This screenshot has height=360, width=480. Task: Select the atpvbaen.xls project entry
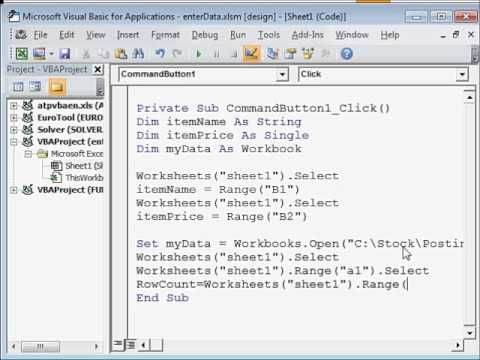pyautogui.click(x=70, y=106)
